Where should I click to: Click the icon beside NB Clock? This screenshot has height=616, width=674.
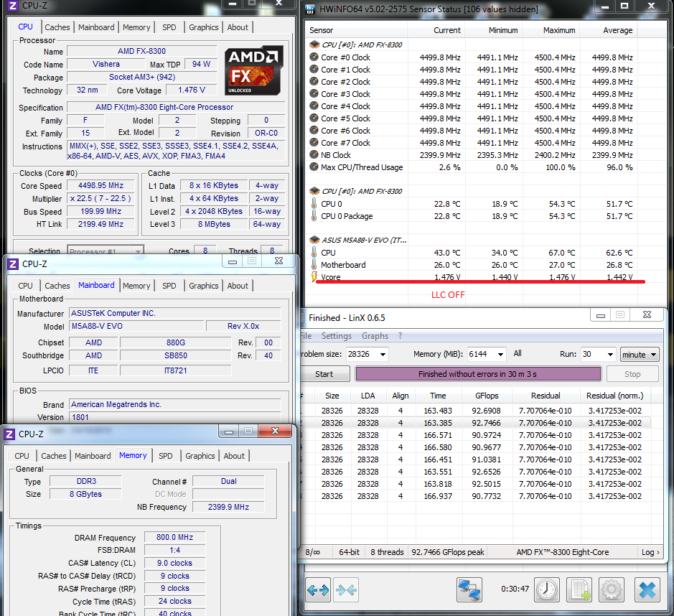coord(314,155)
